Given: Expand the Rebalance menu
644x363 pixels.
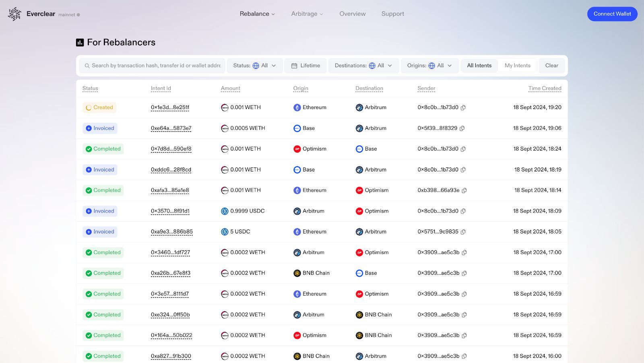Looking at the screenshot, I should 257,14.
